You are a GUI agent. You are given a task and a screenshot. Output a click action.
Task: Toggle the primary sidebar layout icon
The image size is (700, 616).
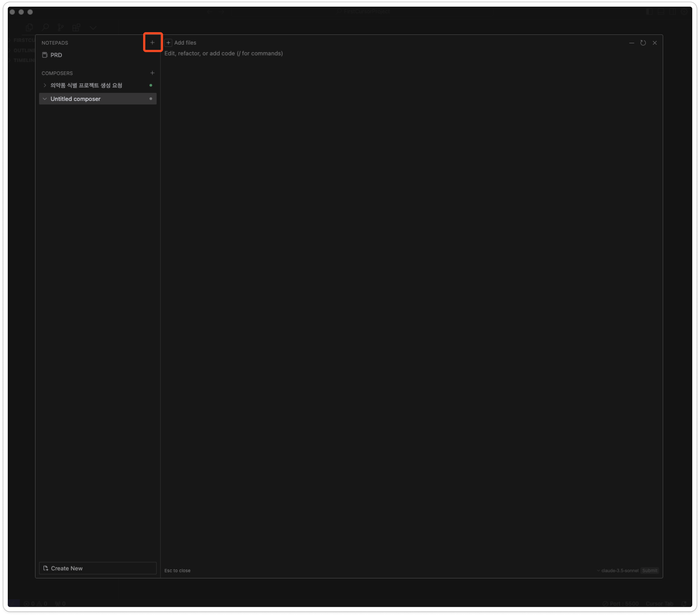(649, 12)
